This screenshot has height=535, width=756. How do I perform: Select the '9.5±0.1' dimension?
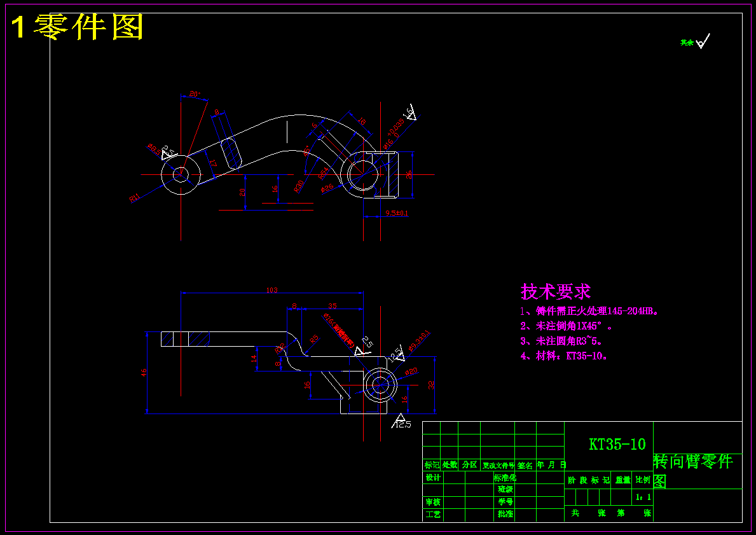pyautogui.click(x=397, y=212)
